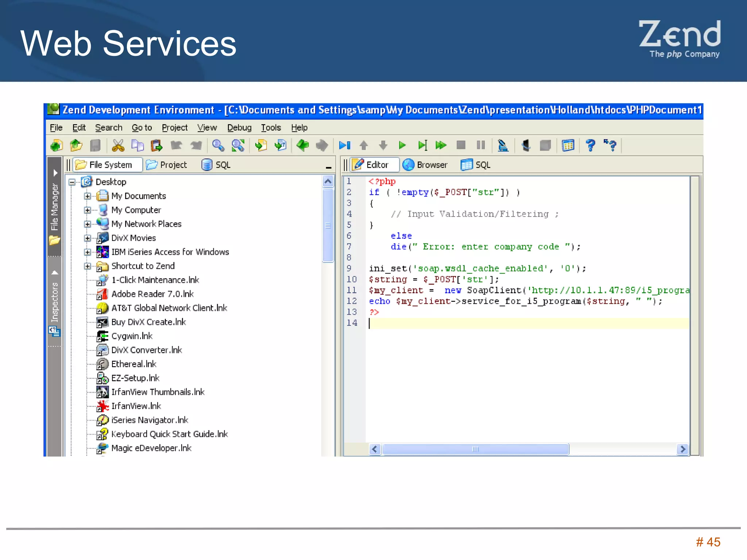The height and width of the screenshot is (560, 747).
Task: Expand the Shortcut to Zend node
Action: [87, 266]
